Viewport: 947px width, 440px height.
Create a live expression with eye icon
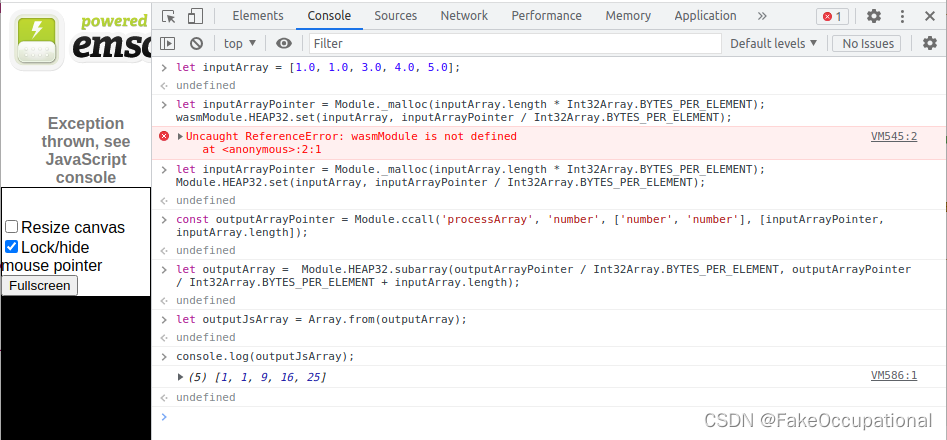(283, 43)
